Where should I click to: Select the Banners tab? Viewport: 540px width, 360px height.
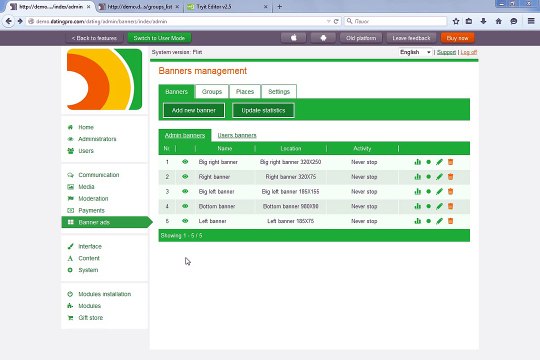coord(176,92)
